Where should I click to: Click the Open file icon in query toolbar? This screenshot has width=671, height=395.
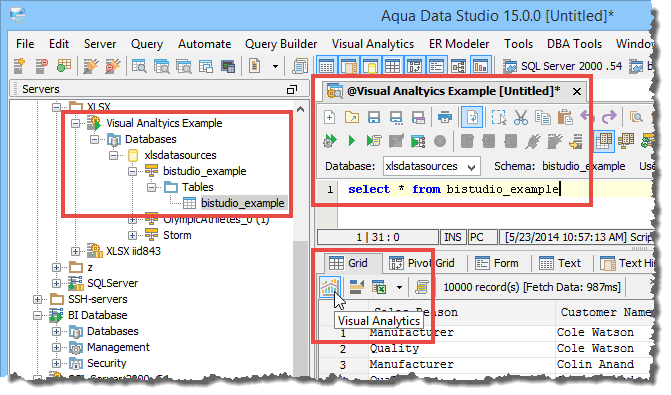pyautogui.click(x=352, y=117)
